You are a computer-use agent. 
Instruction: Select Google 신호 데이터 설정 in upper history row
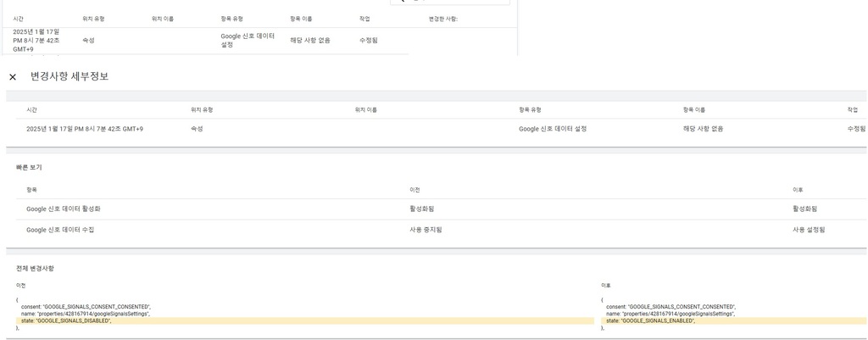tap(248, 41)
